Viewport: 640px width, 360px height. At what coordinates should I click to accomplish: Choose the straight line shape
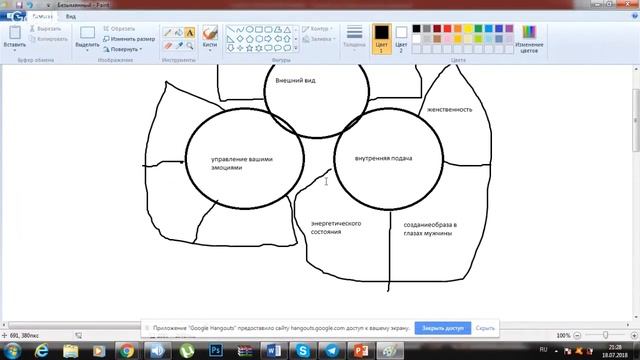click(x=231, y=29)
